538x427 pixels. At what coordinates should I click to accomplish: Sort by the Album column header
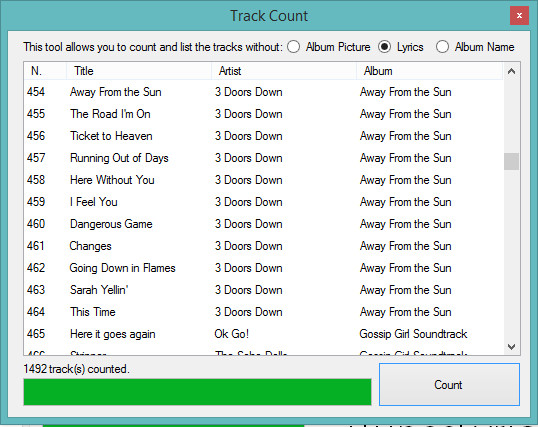tap(429, 71)
